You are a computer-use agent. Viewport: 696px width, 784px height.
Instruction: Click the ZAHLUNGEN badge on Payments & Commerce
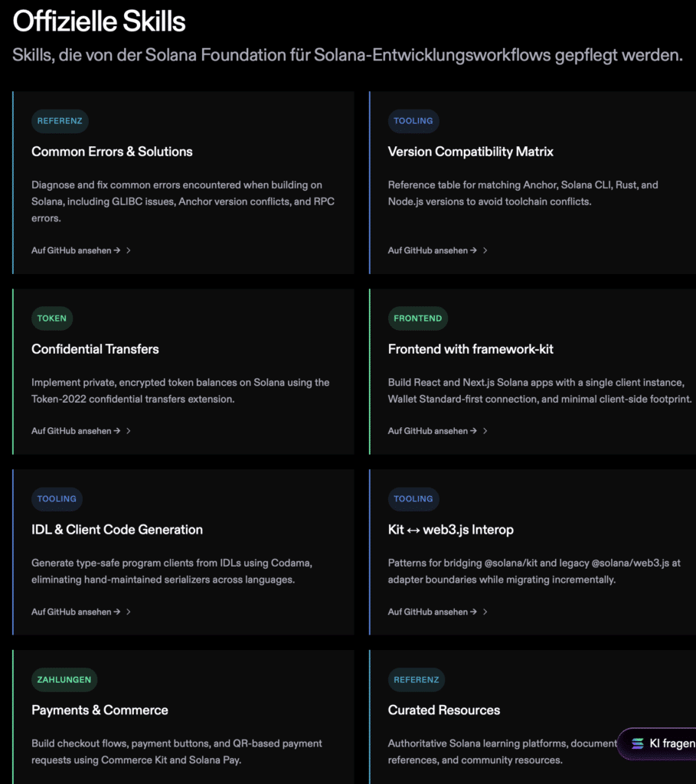click(x=64, y=679)
